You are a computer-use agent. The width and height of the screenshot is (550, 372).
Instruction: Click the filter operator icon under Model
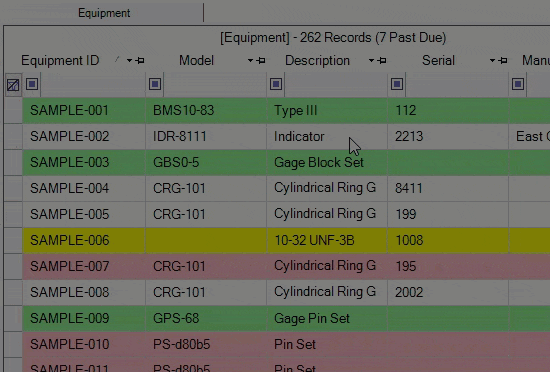click(155, 84)
